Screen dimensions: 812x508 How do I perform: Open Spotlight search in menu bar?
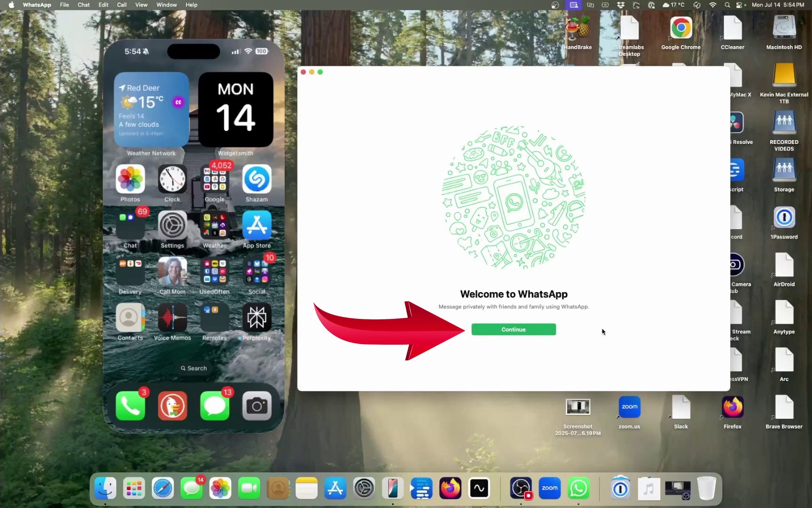[727, 5]
